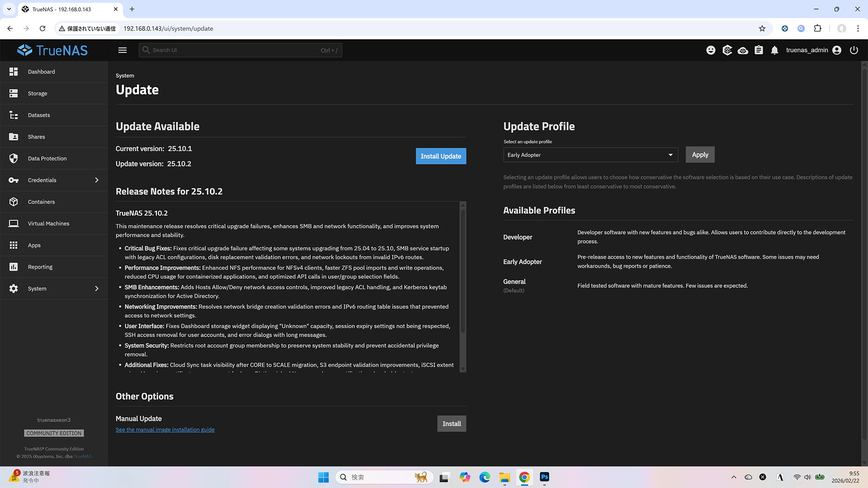This screenshot has width=868, height=488.
Task: Go to the Storage page
Action: 38,94
